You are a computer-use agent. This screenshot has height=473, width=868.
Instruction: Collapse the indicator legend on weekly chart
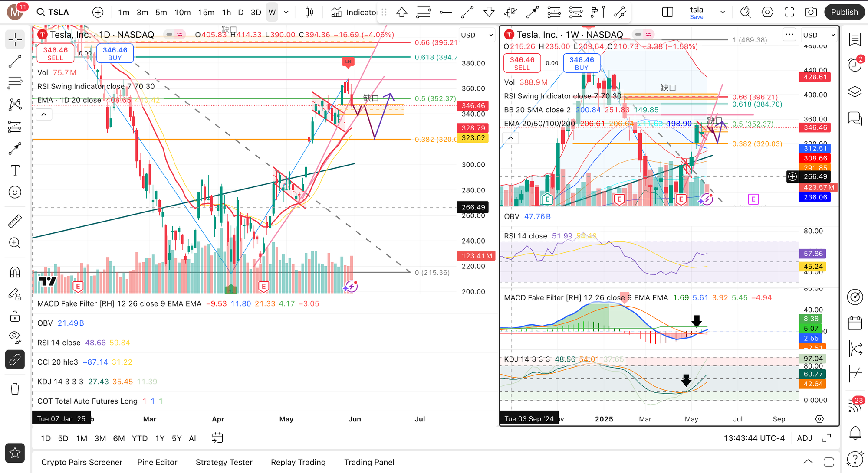click(511, 138)
